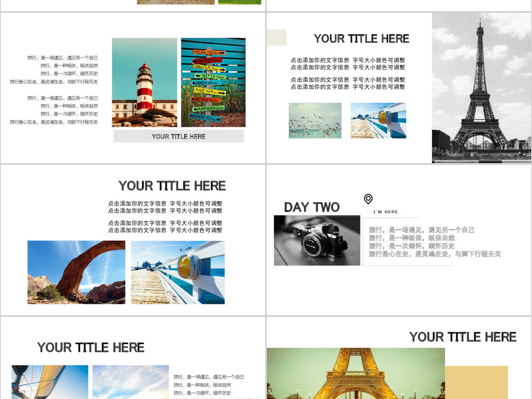
Task: Select the colorful signpost photo
Action: coord(213,82)
